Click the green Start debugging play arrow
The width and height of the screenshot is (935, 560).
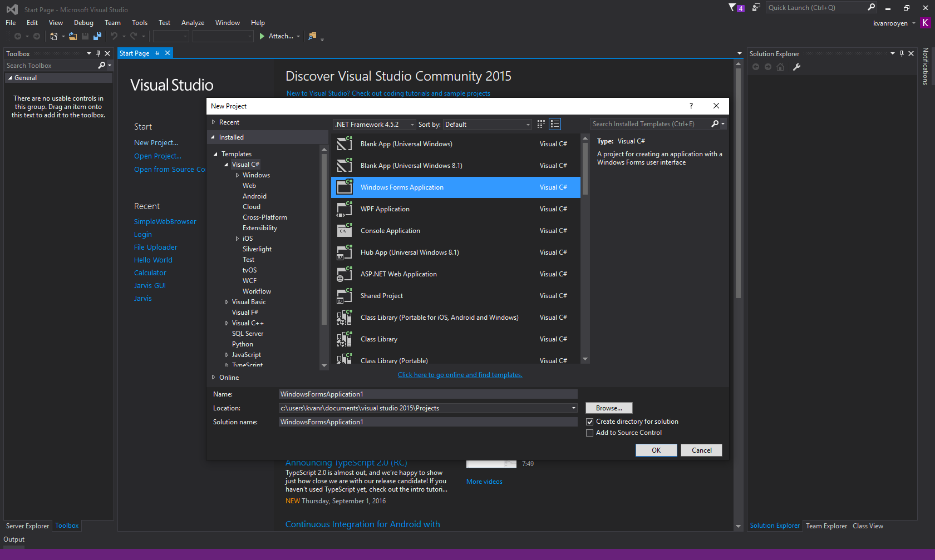(262, 36)
